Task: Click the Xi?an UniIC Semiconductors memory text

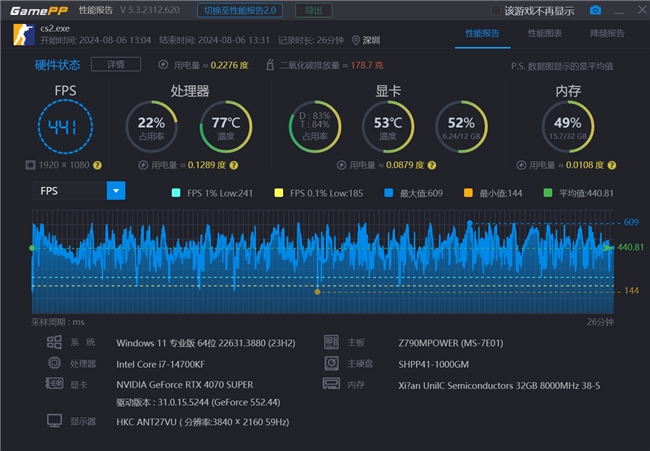Action: click(499, 386)
